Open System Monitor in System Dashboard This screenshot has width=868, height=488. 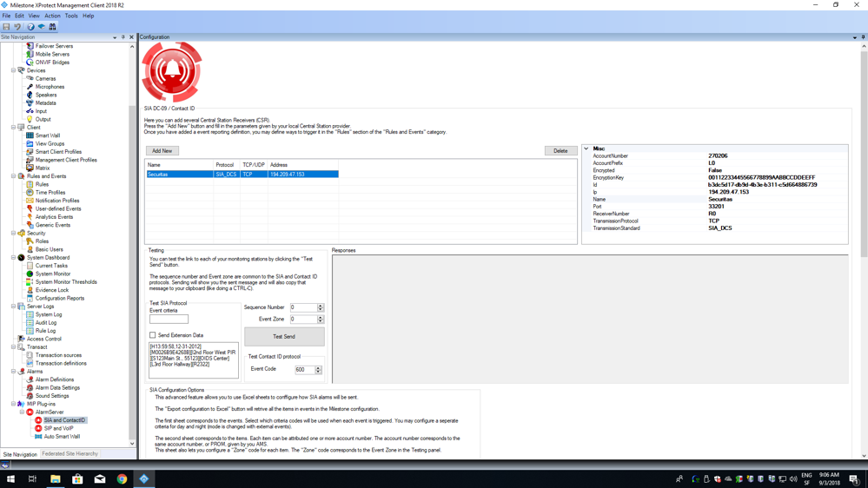click(x=53, y=274)
